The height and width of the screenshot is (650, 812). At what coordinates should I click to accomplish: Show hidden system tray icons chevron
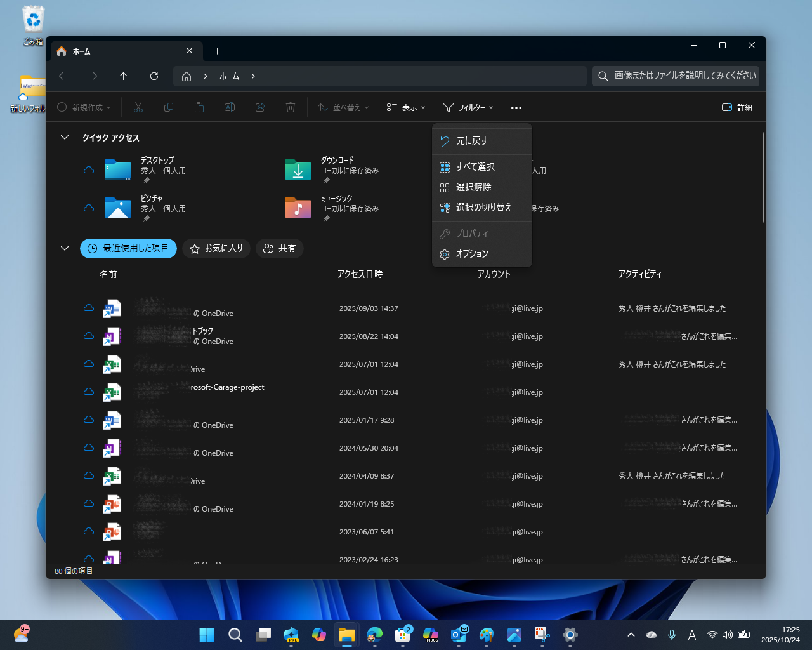[x=631, y=635]
